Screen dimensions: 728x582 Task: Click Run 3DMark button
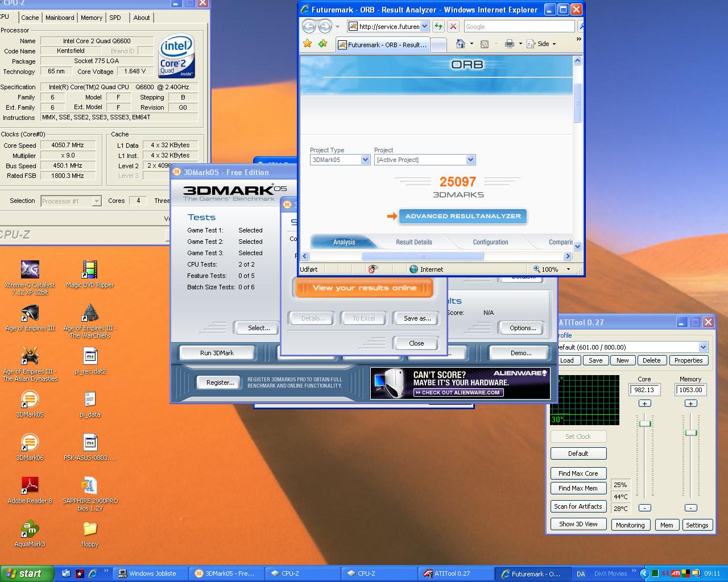pos(217,353)
